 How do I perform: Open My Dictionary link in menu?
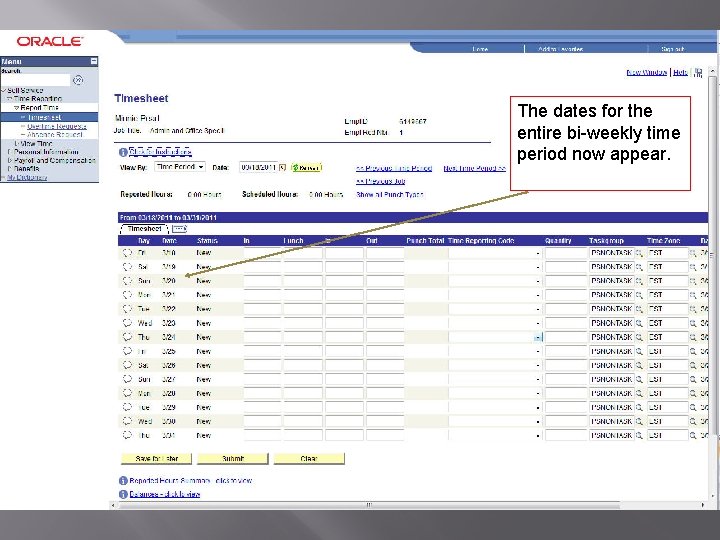coord(27,177)
